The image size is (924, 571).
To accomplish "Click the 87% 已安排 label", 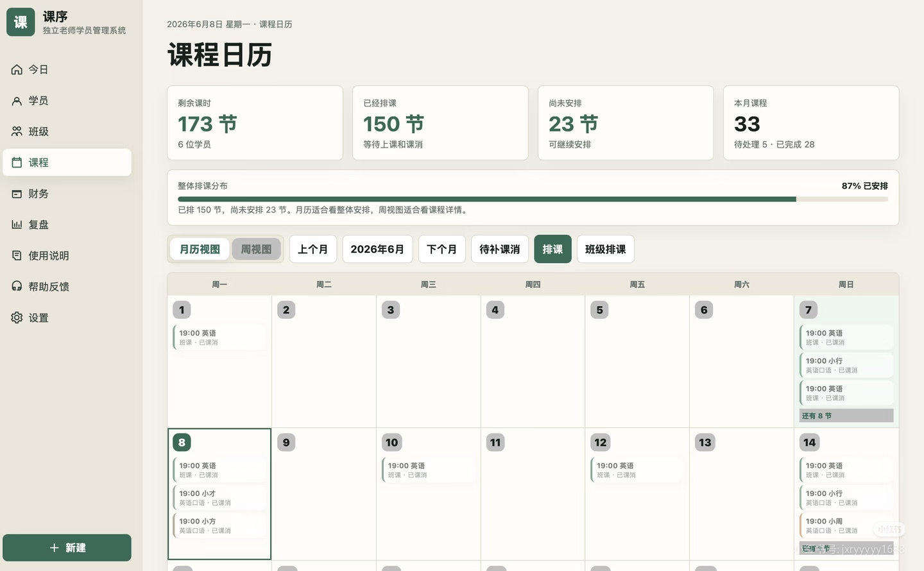I will click(x=865, y=186).
